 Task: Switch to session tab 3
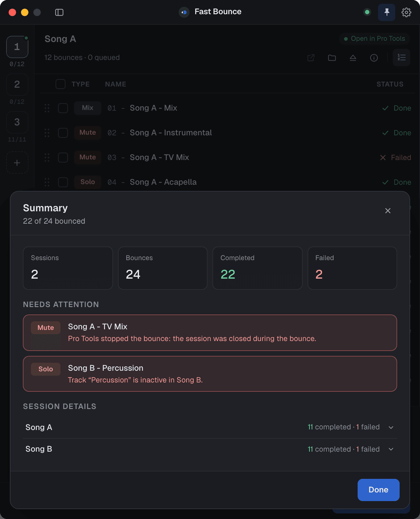(17, 122)
